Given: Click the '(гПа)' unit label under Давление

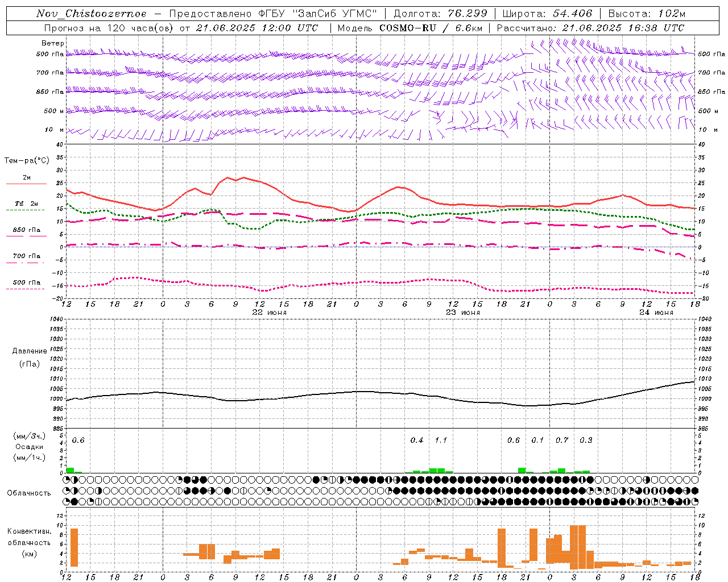Looking at the screenshot, I should (x=30, y=364).
